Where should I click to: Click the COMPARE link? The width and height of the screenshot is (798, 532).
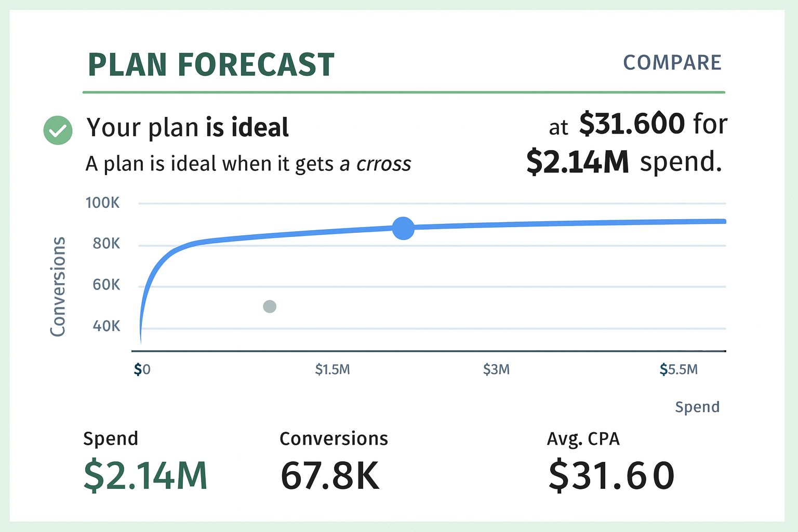click(672, 63)
